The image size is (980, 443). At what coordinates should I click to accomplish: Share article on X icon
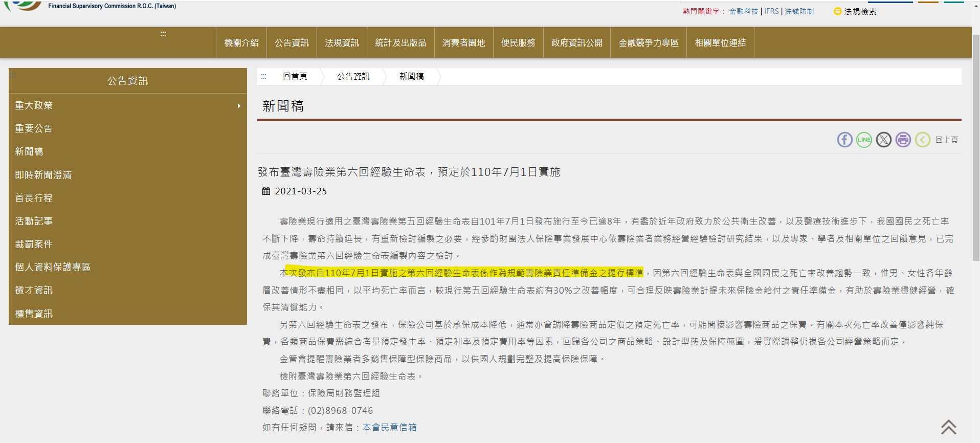click(883, 140)
